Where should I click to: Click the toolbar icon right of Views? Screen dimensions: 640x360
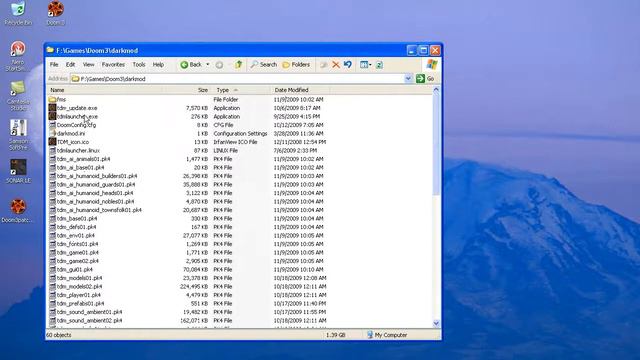tap(379, 64)
